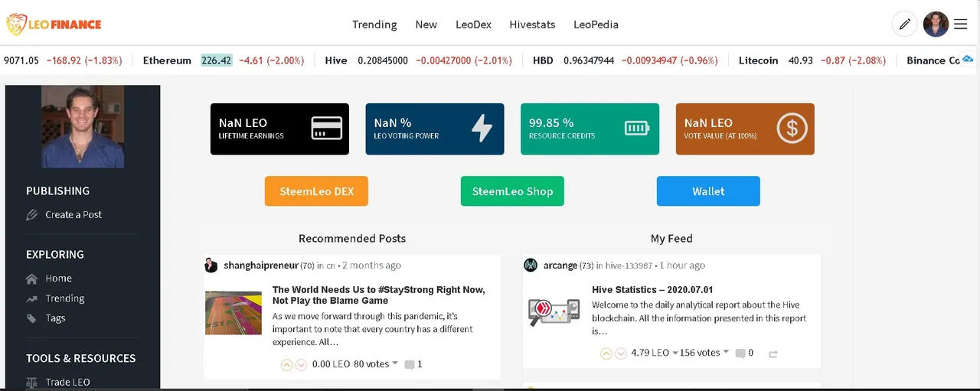Expand the 4.79 LEO payout dropdown

coord(675,353)
